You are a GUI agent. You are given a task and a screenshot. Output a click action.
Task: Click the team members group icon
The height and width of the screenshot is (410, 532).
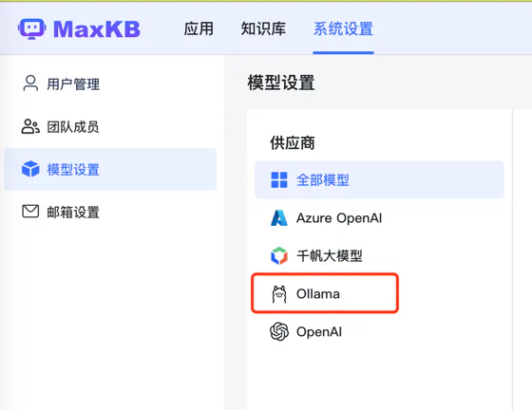(30, 127)
